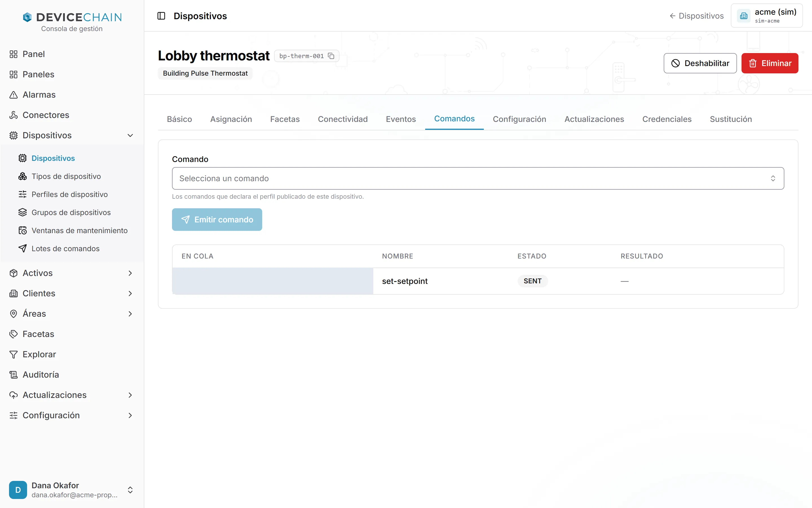Click Emitir comando button

[217, 220]
